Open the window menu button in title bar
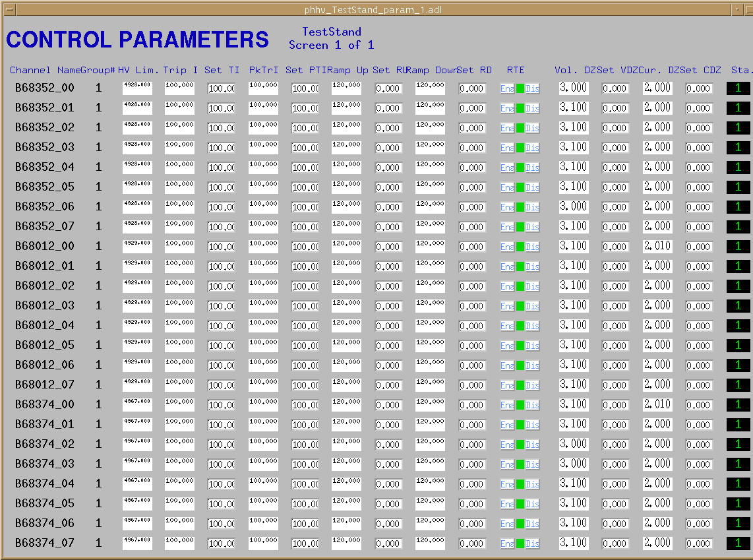 (9, 10)
